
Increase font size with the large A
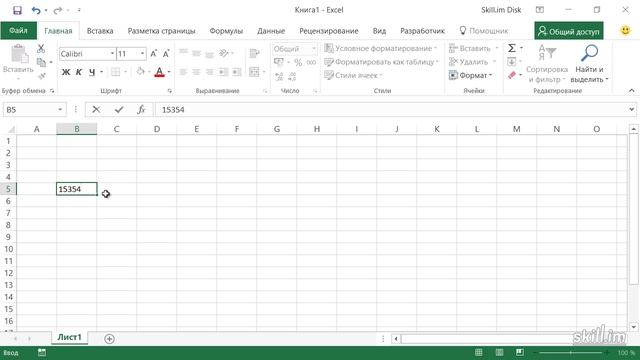153,53
